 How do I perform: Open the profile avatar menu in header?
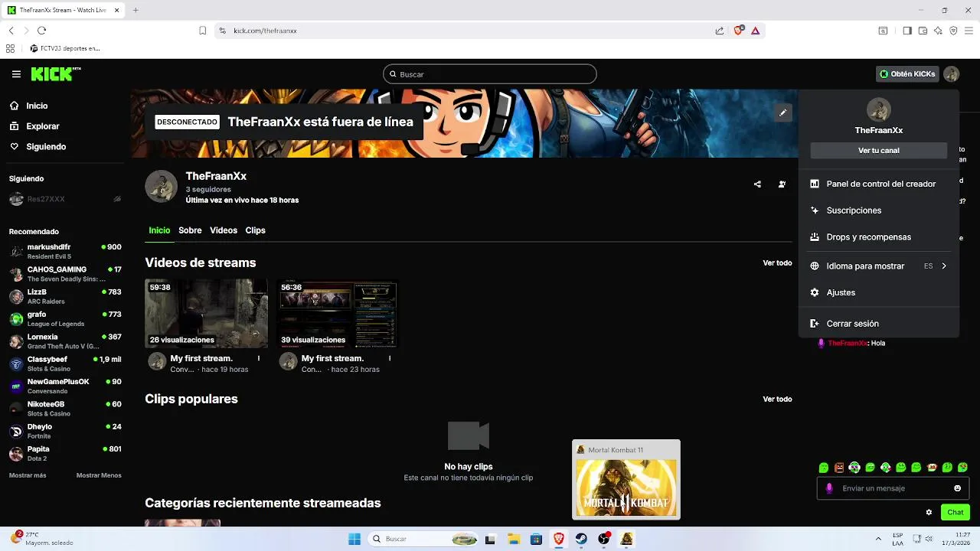(951, 74)
